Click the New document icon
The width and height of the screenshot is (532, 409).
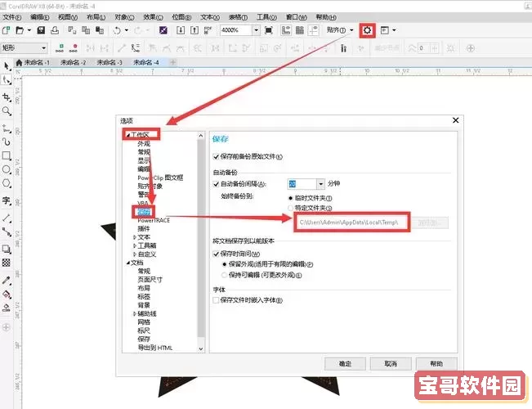click(6, 30)
